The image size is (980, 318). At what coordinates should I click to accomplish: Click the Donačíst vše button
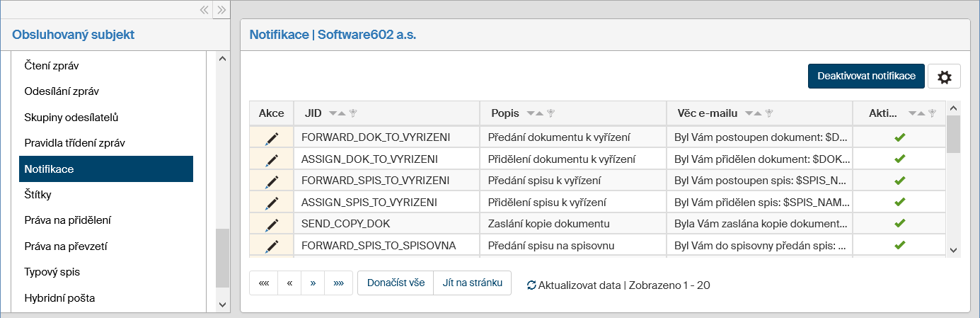396,283
